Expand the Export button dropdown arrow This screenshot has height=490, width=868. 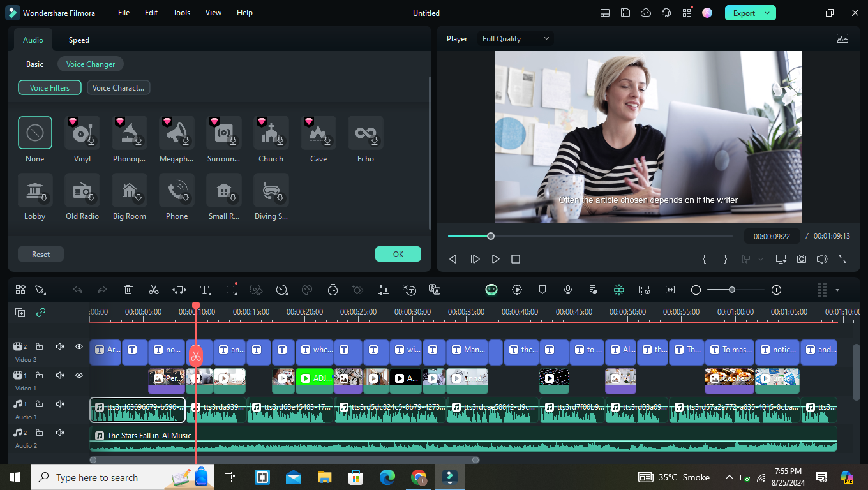[768, 13]
